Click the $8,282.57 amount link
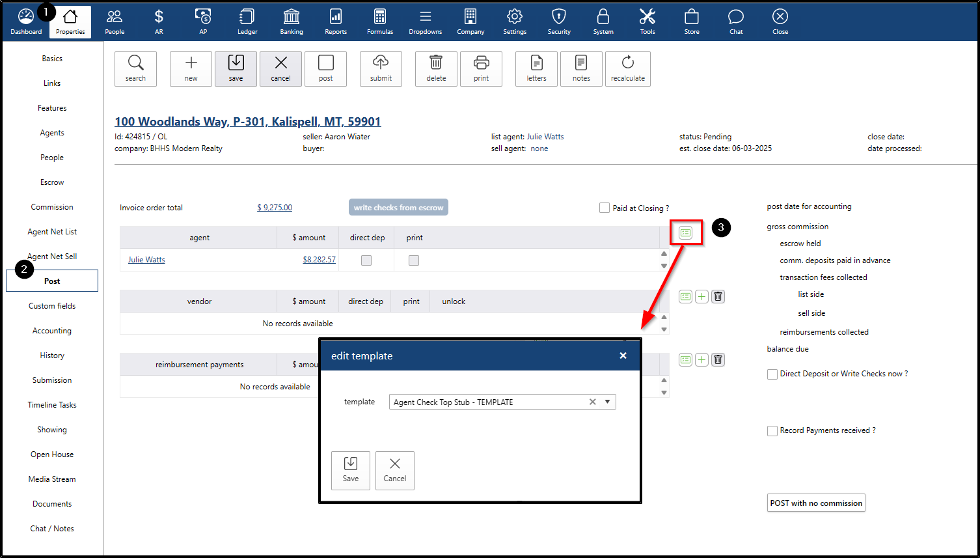Image resolution: width=980 pixels, height=558 pixels. click(319, 260)
